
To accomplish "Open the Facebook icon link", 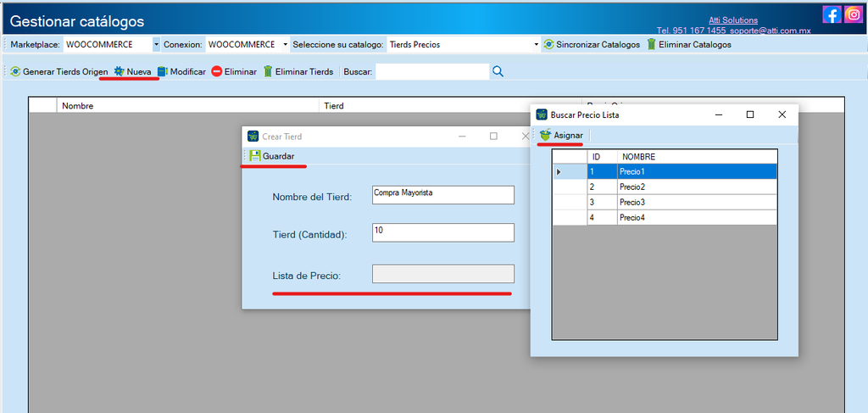I will 832,14.
